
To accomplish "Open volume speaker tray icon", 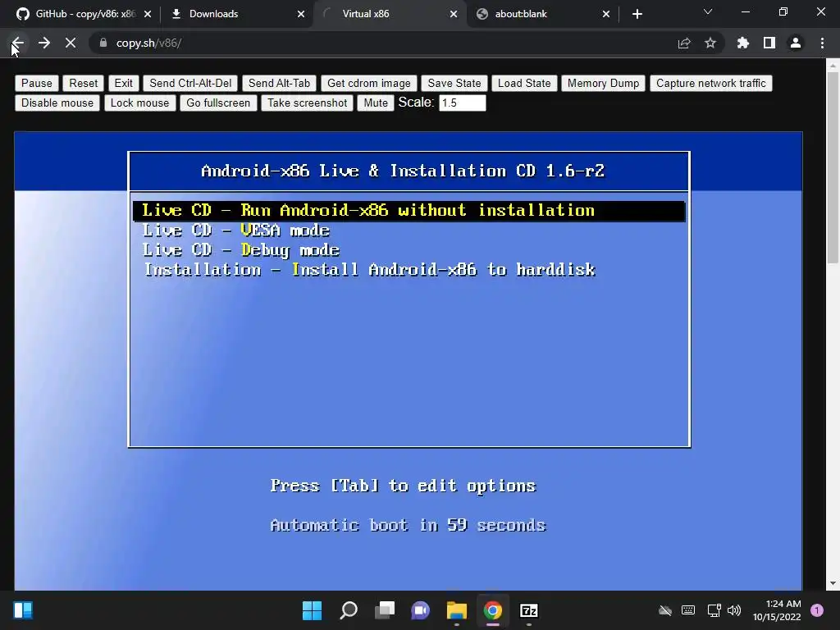I will tap(734, 610).
